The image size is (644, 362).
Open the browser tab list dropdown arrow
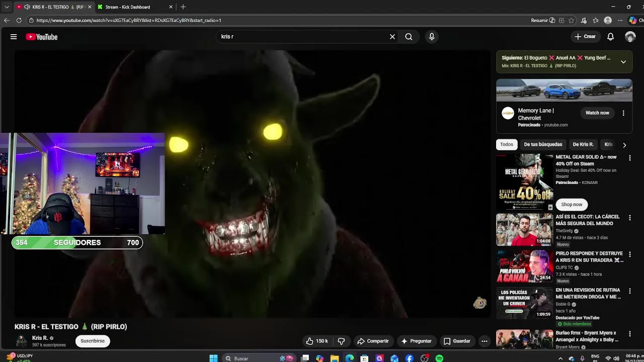click(7, 7)
